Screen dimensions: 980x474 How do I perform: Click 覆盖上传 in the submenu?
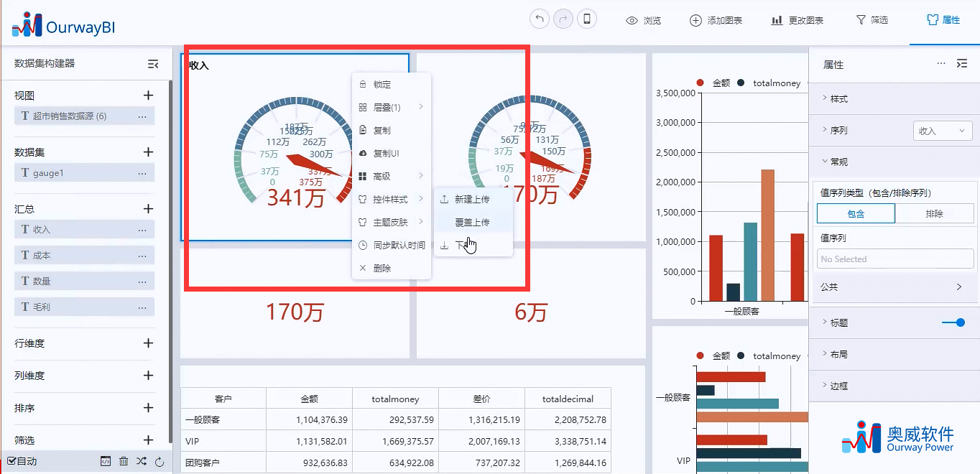tap(473, 223)
